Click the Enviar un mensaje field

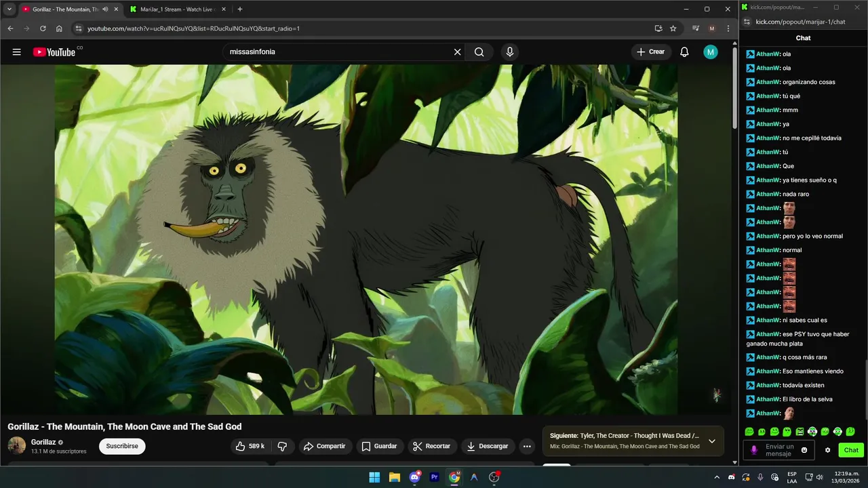click(779, 450)
